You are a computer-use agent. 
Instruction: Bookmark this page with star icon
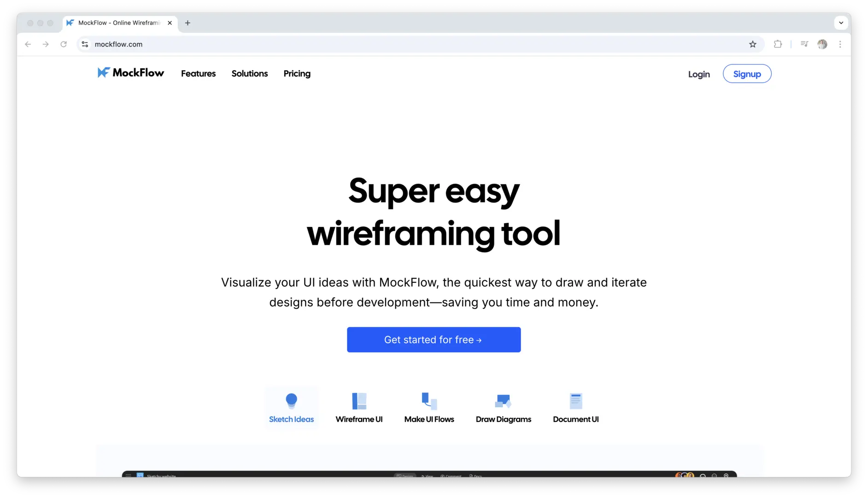click(x=752, y=44)
